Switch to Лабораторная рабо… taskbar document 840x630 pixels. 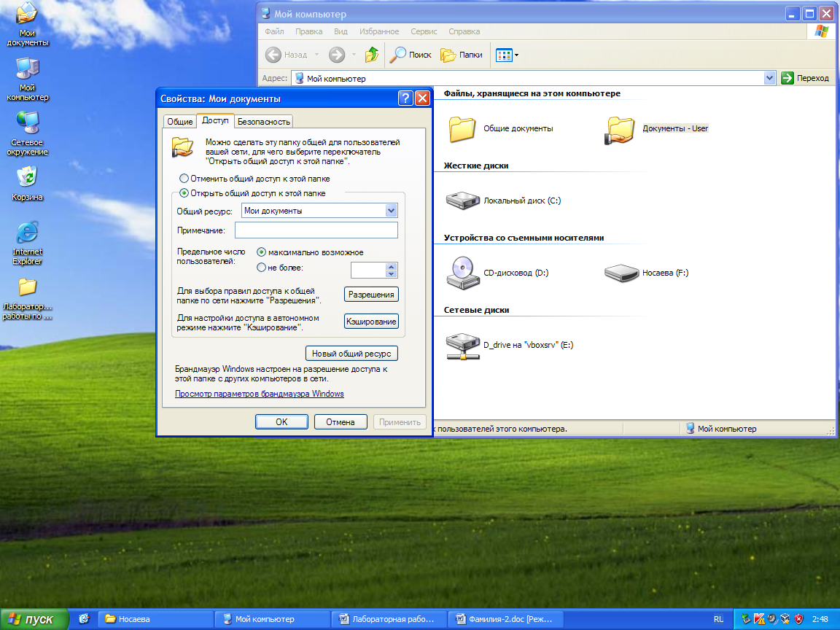(388, 619)
